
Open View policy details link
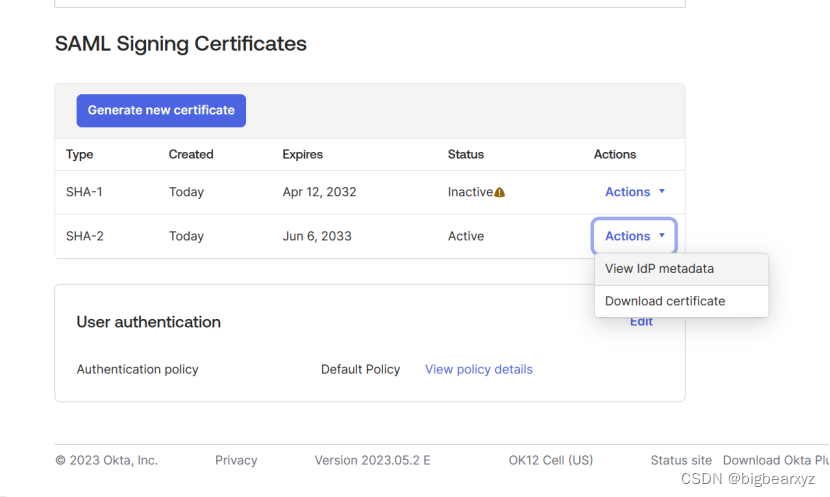(x=479, y=369)
